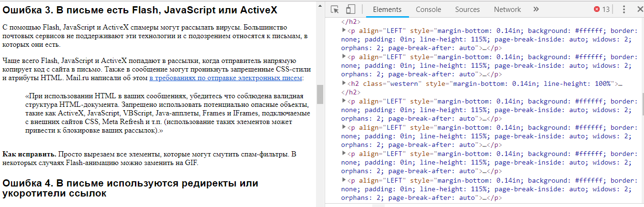644x207 pixels.
Task: Click the bold text 'Как исправить.'
Action: click(30, 154)
